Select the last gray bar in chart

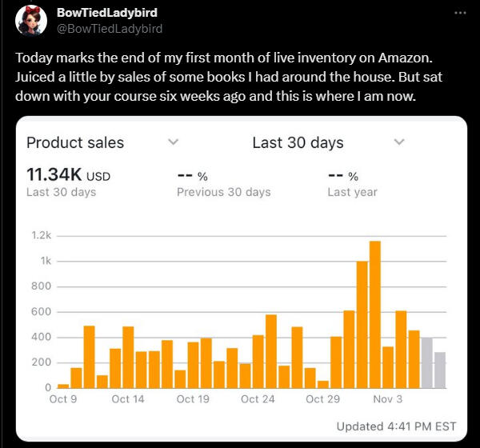tap(440, 370)
